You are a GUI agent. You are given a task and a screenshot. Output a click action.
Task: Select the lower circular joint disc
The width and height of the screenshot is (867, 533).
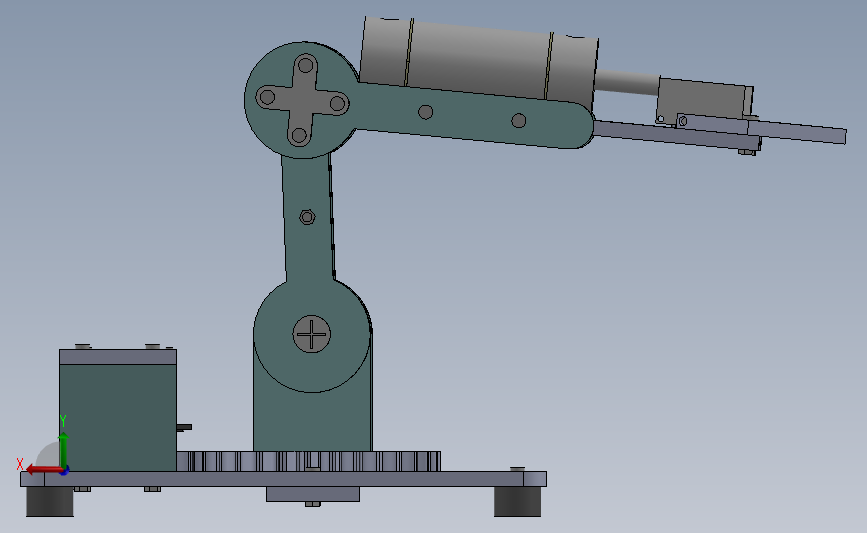(312, 335)
